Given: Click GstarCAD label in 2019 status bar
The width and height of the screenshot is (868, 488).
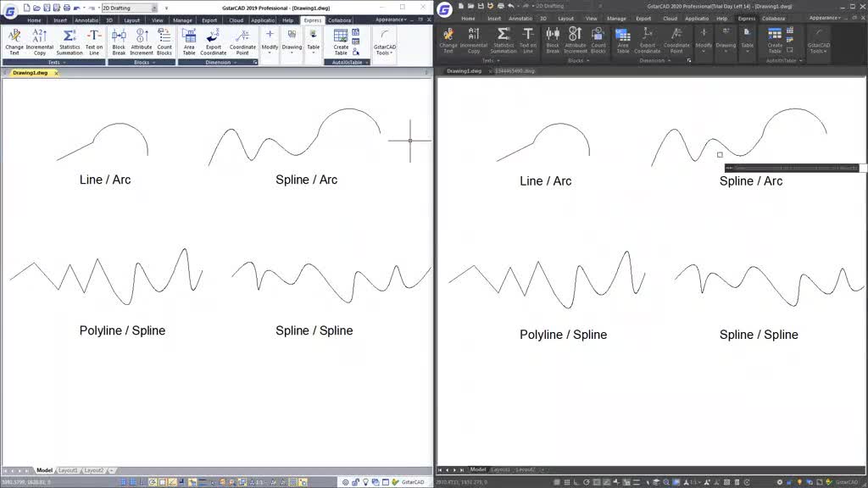Looking at the screenshot, I should click(x=413, y=482).
